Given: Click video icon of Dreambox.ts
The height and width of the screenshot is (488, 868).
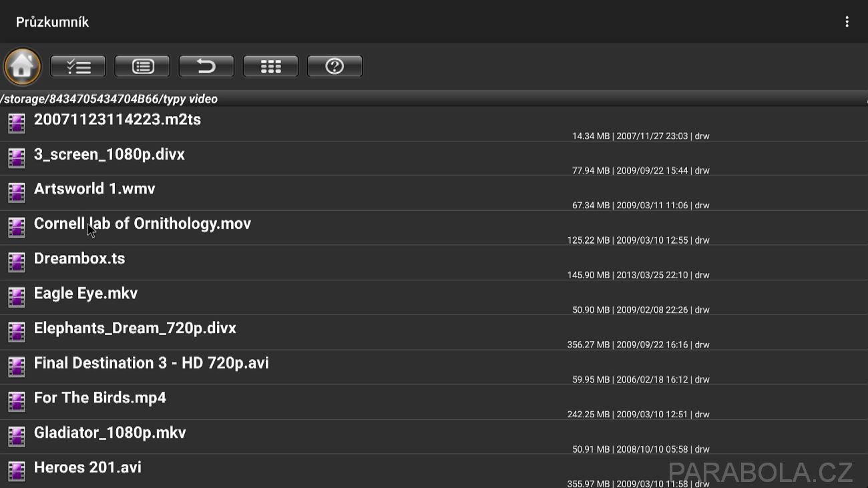Looking at the screenshot, I should [x=17, y=262].
